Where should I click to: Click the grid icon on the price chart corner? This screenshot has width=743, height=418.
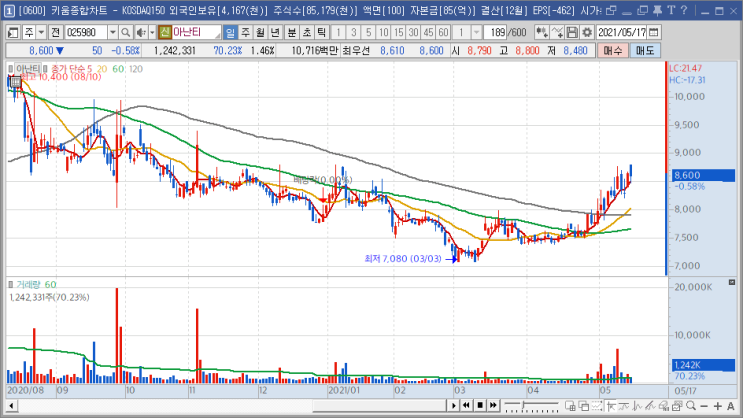click(x=15, y=82)
